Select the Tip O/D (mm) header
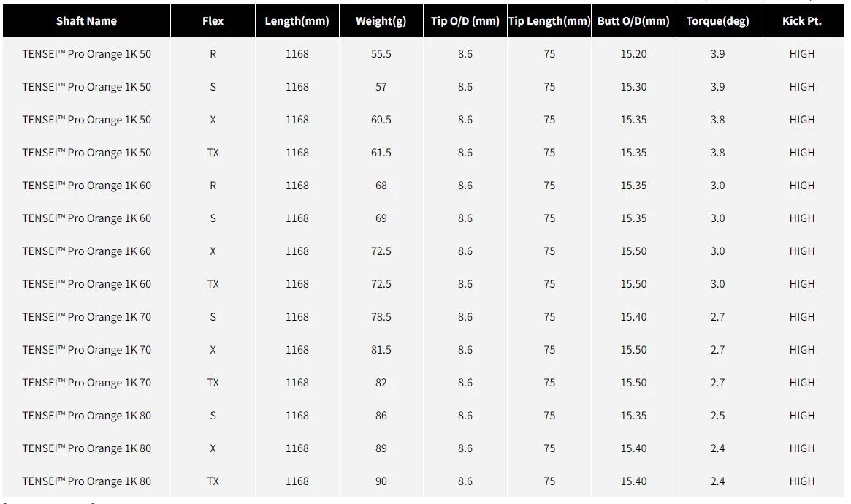 (465, 21)
